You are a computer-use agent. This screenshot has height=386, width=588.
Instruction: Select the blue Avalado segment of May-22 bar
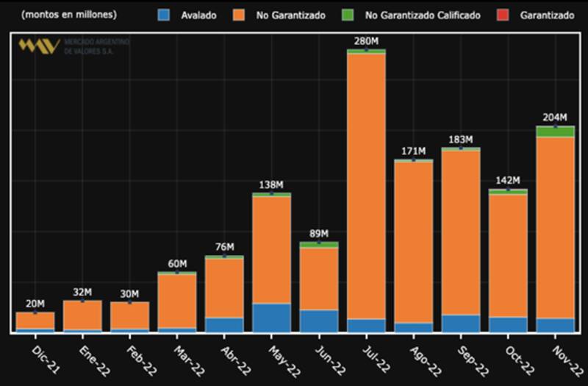[x=272, y=318]
